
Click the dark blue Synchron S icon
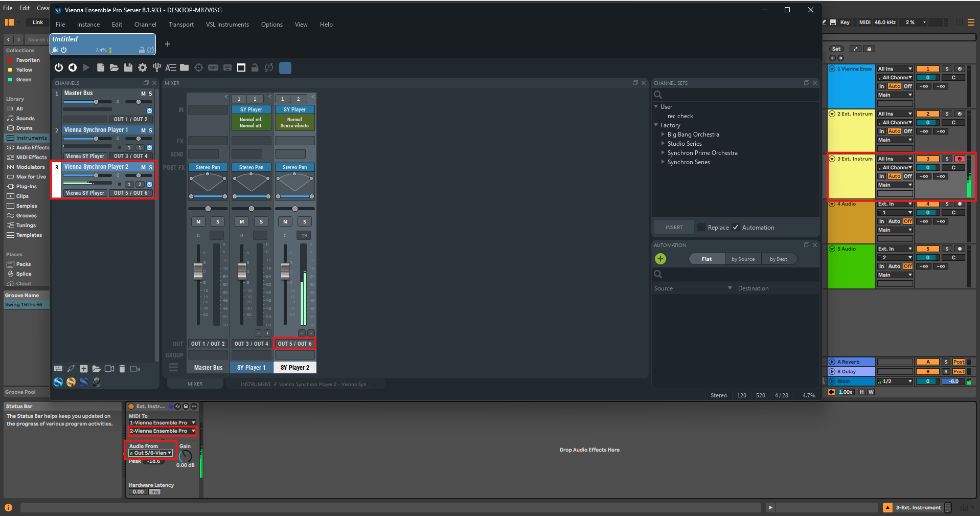coord(84,382)
